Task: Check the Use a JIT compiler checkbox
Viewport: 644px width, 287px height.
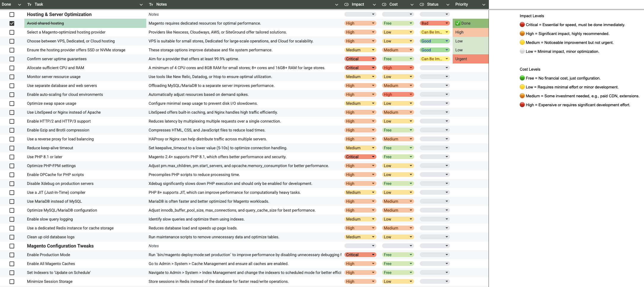Action: [x=12, y=192]
